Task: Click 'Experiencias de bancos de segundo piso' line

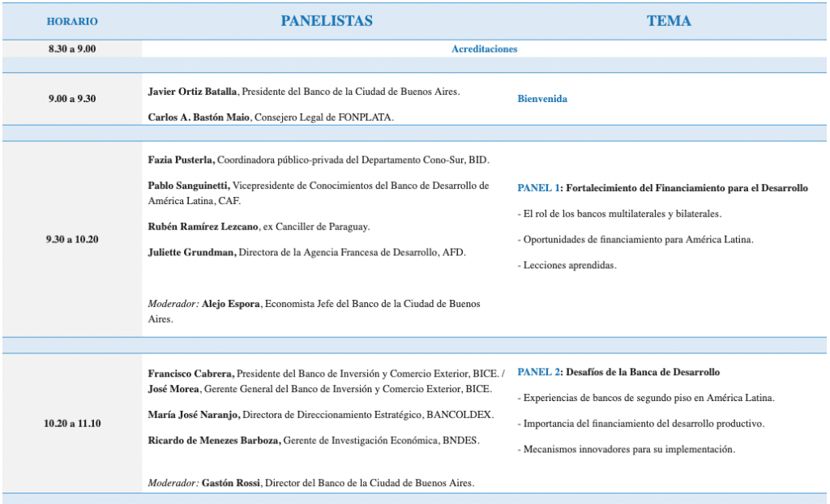Action: click(x=646, y=398)
